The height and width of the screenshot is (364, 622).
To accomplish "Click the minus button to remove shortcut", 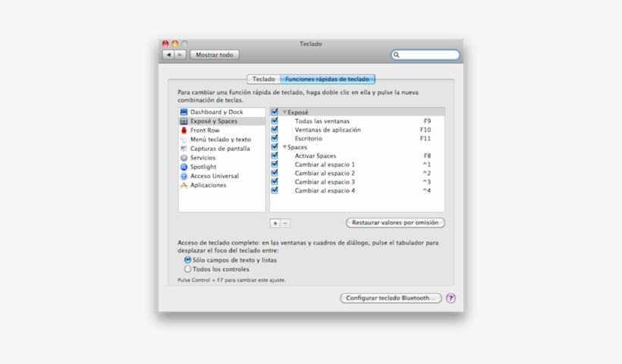I will 284,223.
